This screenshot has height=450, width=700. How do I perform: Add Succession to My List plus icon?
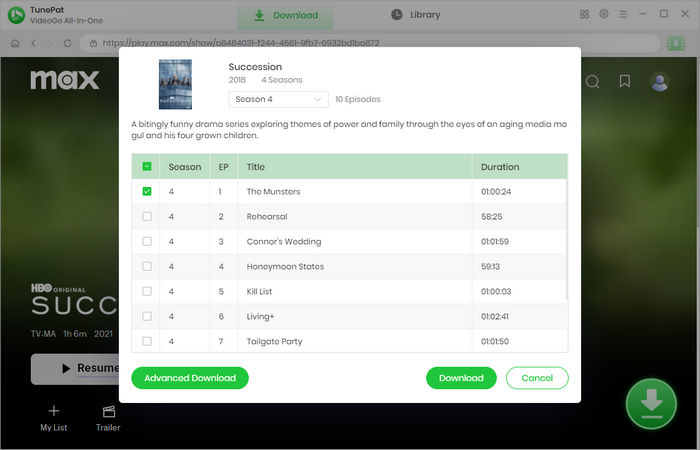pos(53,411)
